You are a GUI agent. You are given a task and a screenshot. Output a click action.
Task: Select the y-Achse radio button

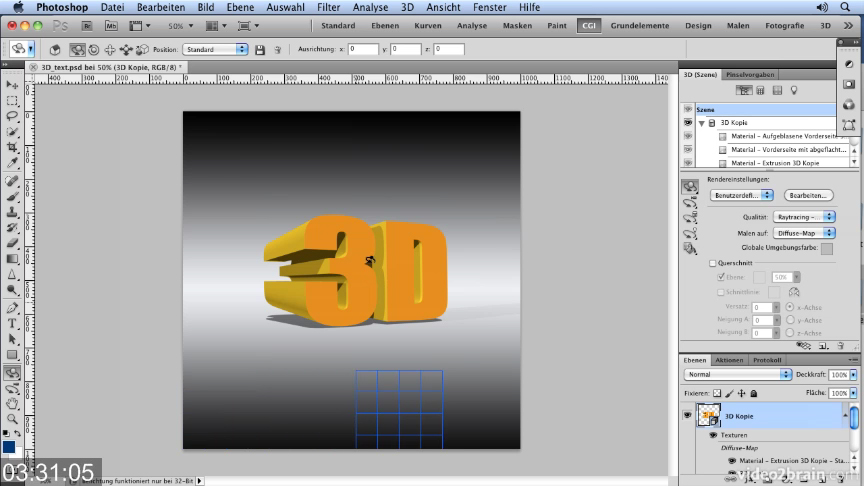[x=790, y=320]
